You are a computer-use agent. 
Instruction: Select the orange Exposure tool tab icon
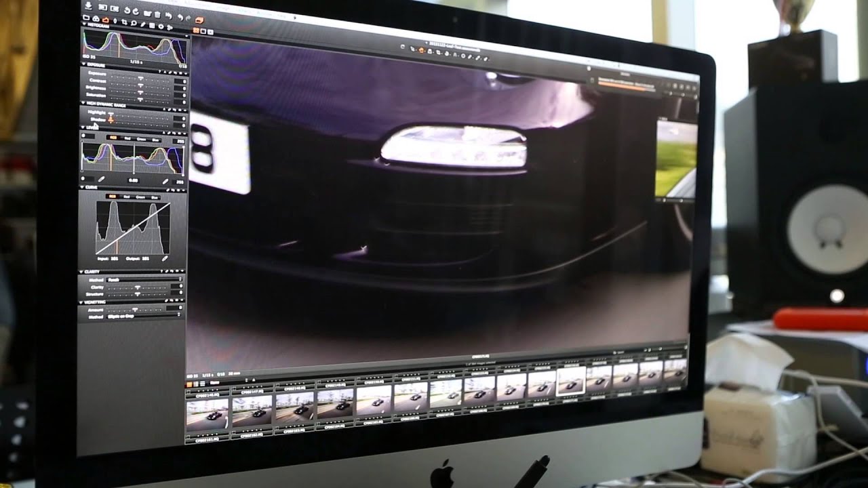click(106, 20)
